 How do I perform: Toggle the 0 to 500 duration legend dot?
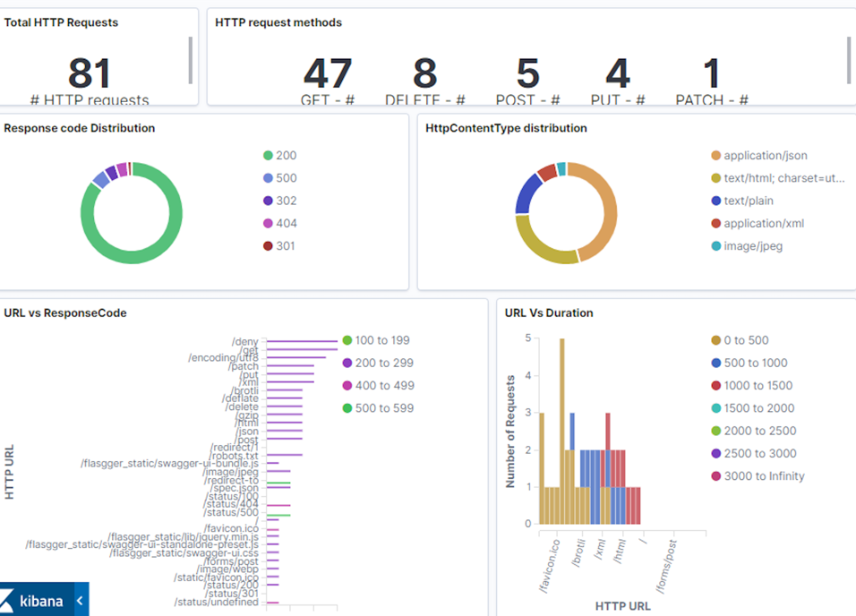click(x=716, y=340)
